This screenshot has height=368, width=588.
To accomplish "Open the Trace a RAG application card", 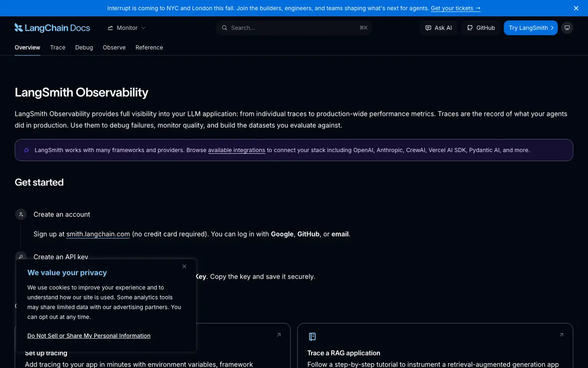I will [435, 345].
